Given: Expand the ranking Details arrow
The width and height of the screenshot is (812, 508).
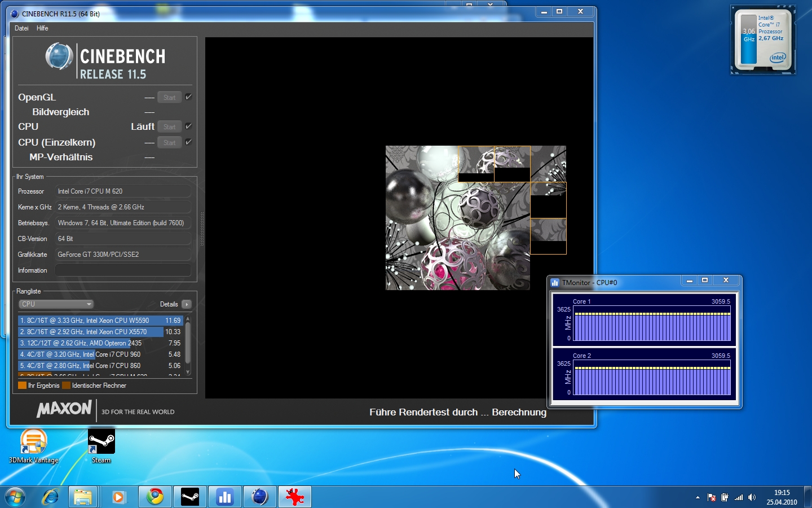Looking at the screenshot, I should coord(187,304).
